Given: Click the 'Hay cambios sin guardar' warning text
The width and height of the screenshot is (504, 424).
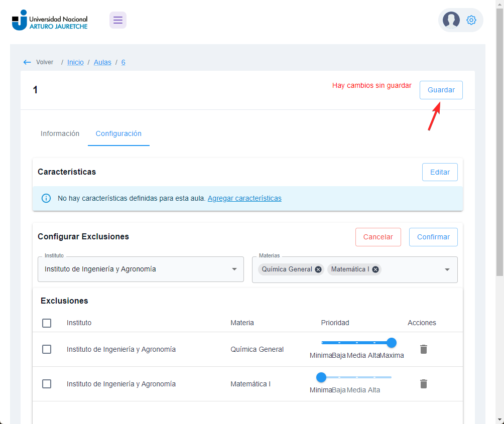Looking at the screenshot, I should point(371,85).
